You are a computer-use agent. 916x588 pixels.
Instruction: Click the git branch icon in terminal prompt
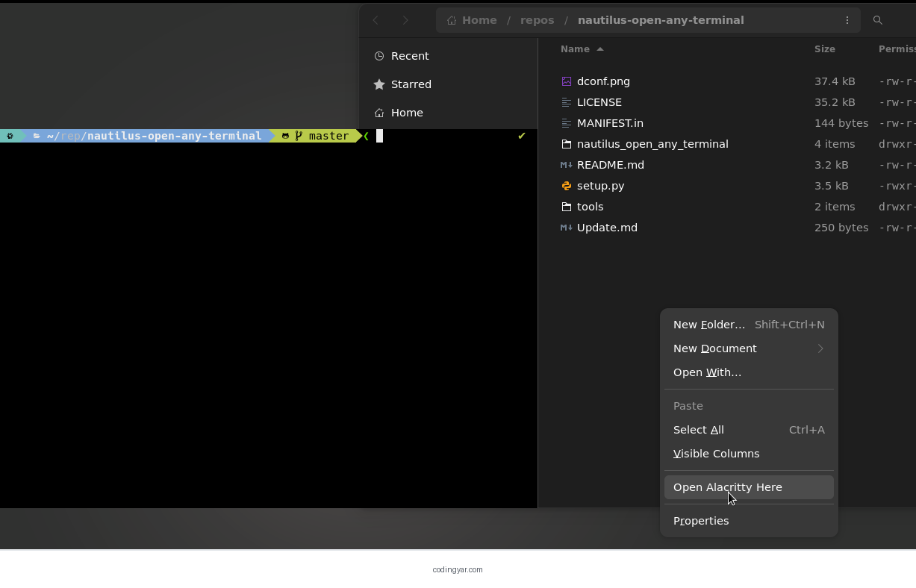click(299, 136)
